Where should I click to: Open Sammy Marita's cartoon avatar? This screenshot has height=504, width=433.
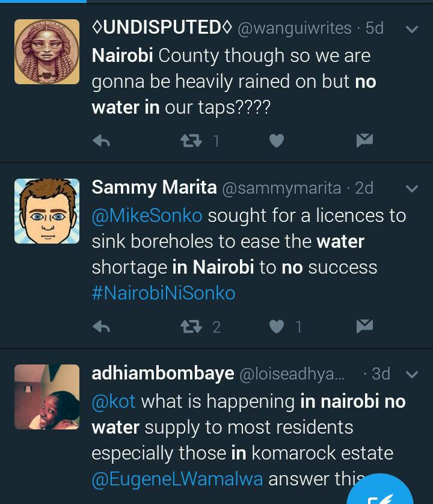pyautogui.click(x=47, y=211)
